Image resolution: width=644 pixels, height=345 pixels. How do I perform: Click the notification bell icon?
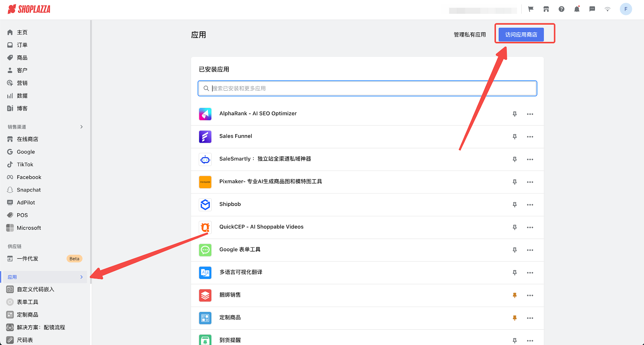[577, 9]
